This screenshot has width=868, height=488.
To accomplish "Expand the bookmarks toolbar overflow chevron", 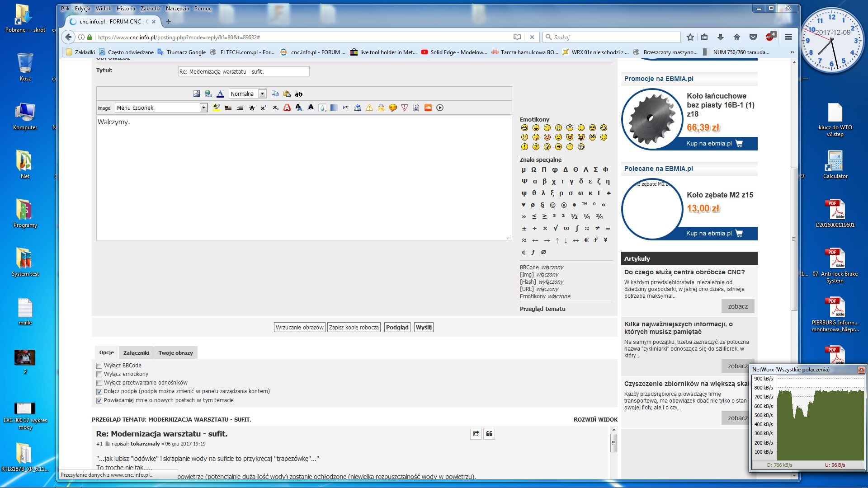I will coord(792,52).
